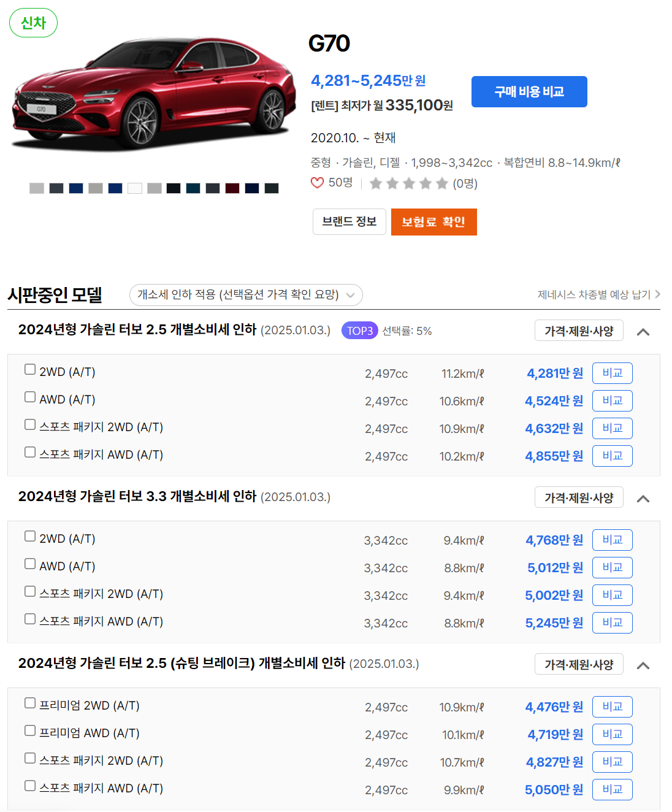Viewport: 672px width, 812px height.
Task: Check 2WD (A/T) under 터보 2.5 4,281만 원
Action: [x=30, y=369]
